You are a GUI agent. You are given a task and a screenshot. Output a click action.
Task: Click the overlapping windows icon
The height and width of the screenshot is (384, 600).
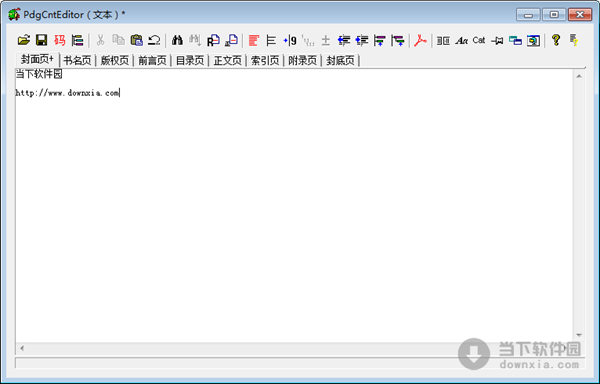(x=515, y=40)
